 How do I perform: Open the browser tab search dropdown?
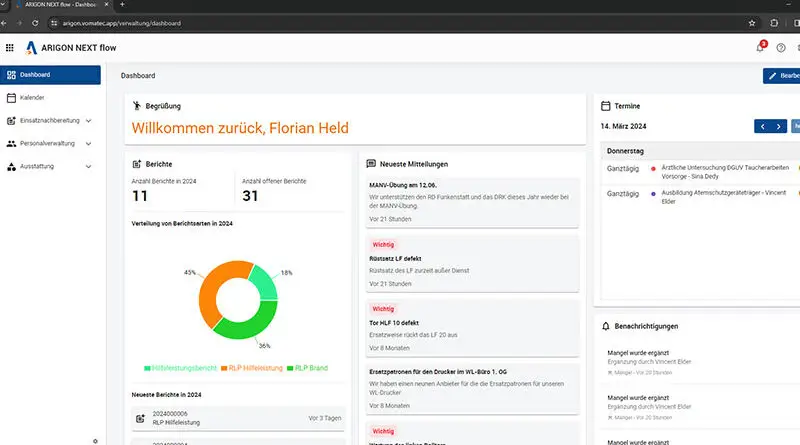pyautogui.click(x=3, y=5)
